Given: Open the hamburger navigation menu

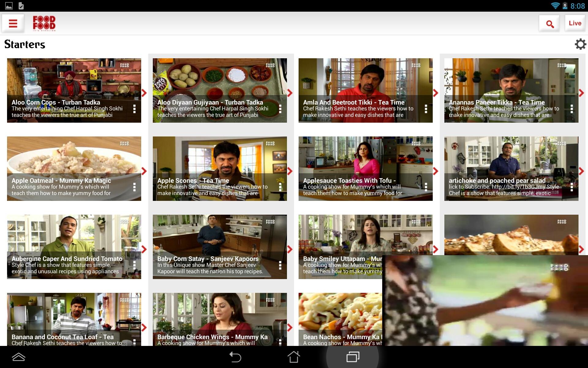Looking at the screenshot, I should (13, 23).
